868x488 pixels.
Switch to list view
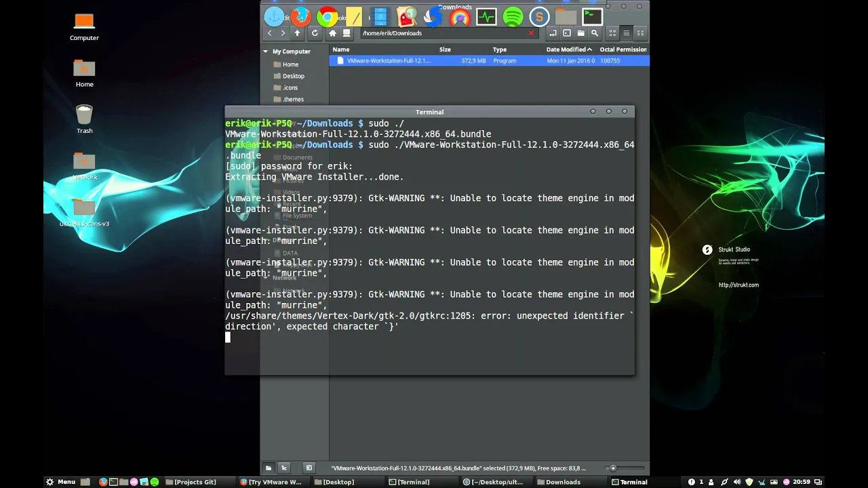(627, 33)
